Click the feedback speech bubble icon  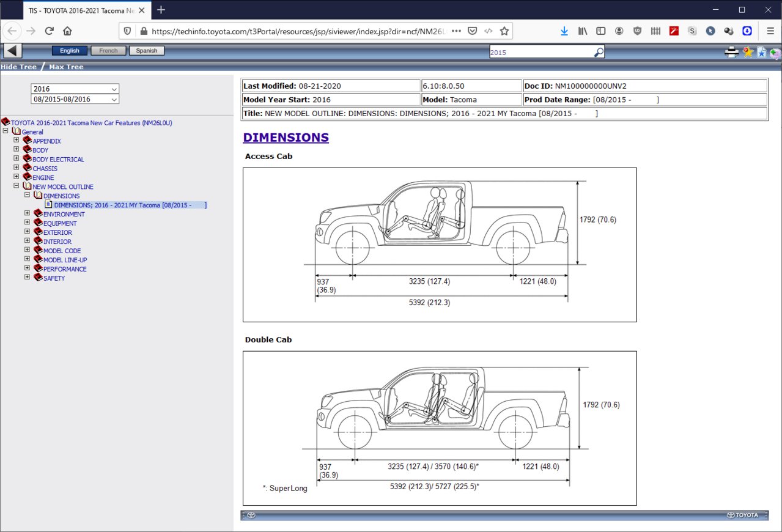coord(775,53)
